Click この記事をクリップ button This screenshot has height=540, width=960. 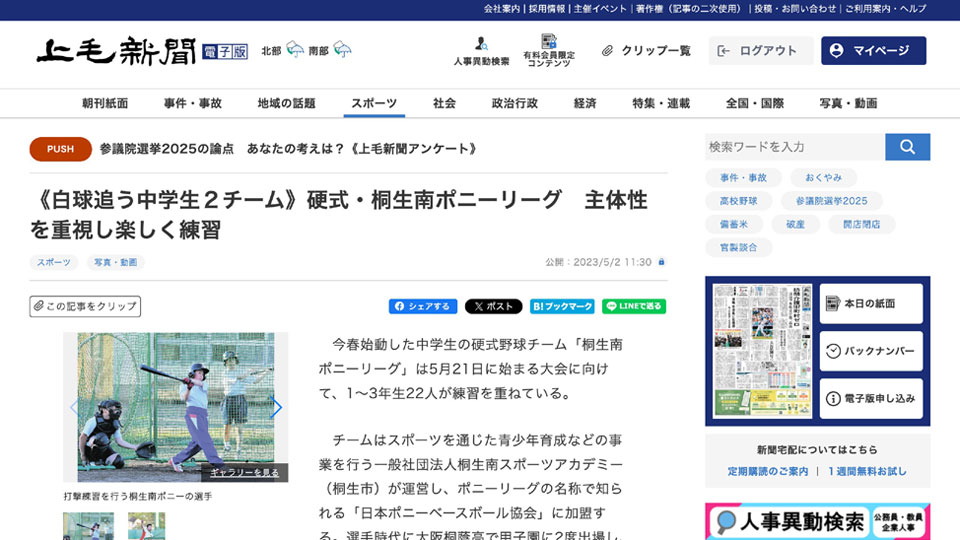[85, 306]
